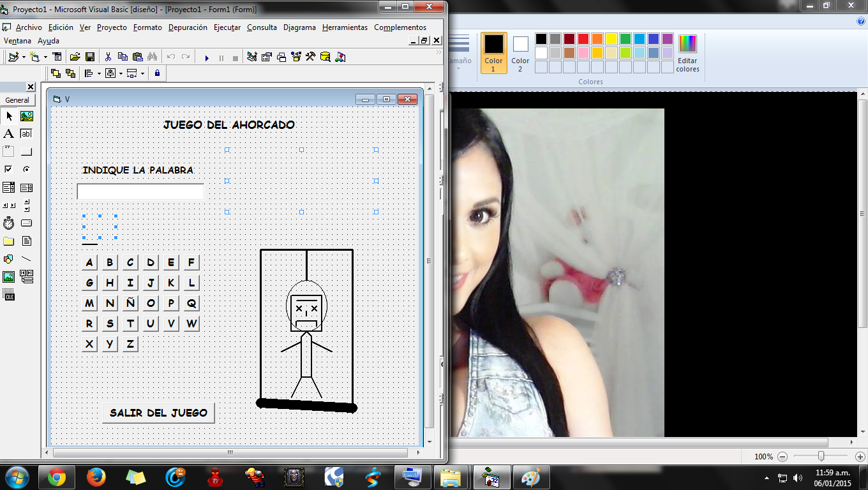Save the project with the floppy disk icon

pyautogui.click(x=90, y=57)
